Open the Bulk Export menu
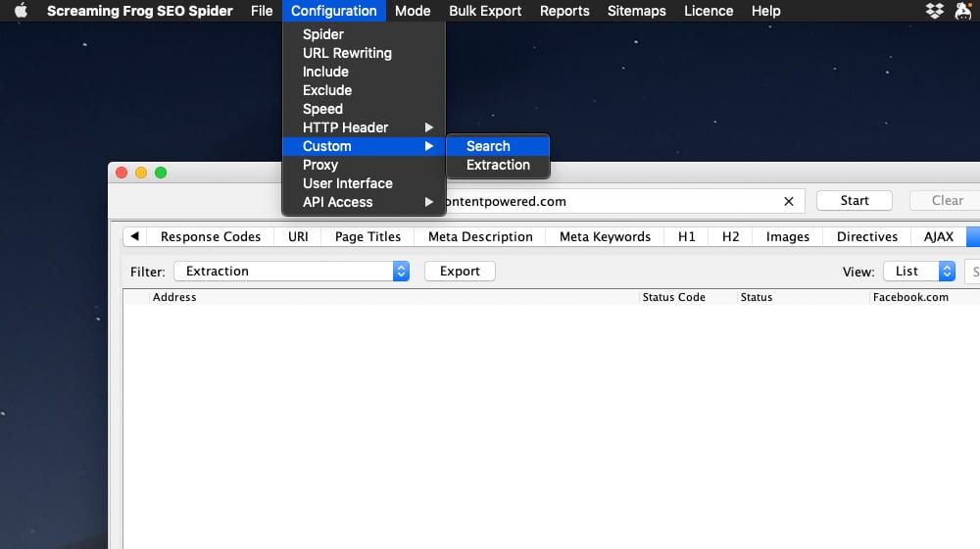Image resolution: width=980 pixels, height=549 pixels. click(485, 11)
